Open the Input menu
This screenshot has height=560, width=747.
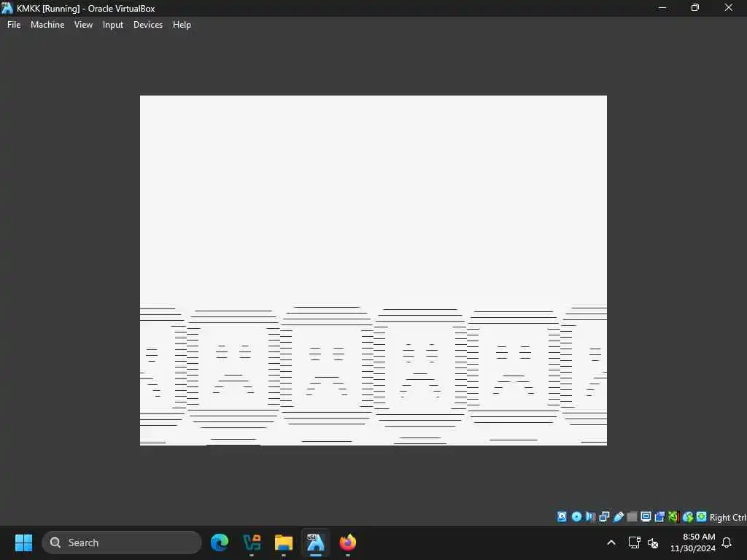pyautogui.click(x=113, y=25)
